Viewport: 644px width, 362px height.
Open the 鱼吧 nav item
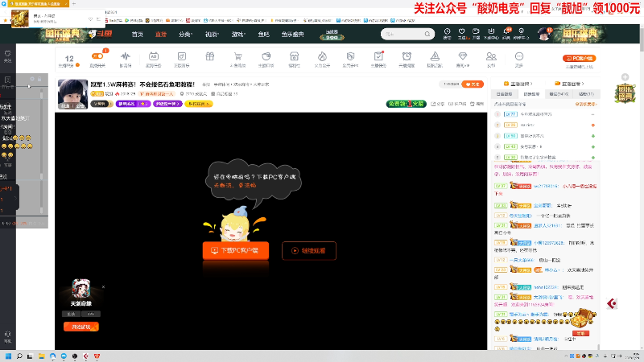(x=263, y=34)
